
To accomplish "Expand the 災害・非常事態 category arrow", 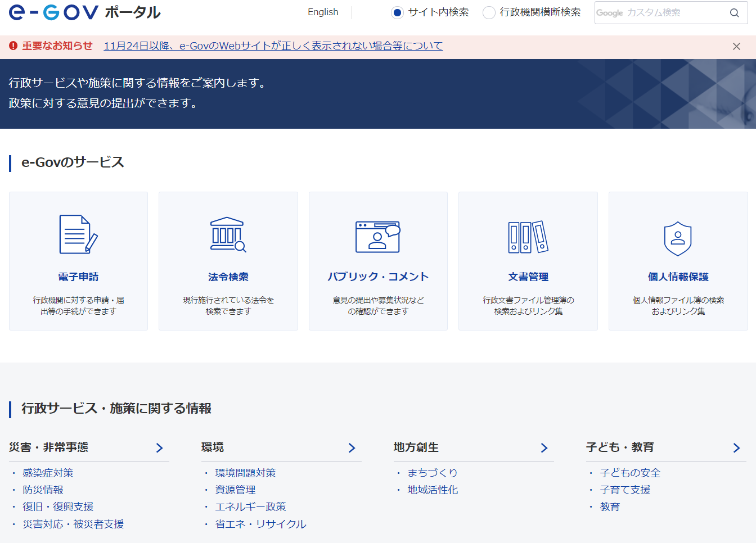I will [159, 448].
